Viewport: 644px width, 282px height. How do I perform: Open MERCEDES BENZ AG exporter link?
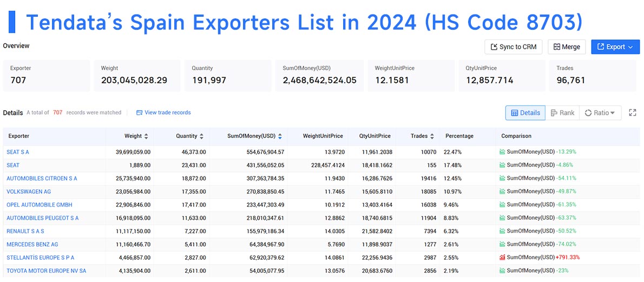pos(32,244)
